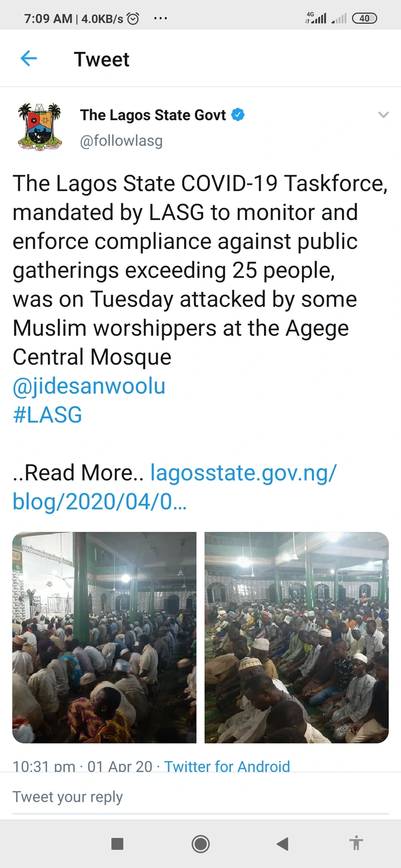This screenshot has width=401, height=868.
Task: Tap the alarm clock status icon
Action: click(133, 18)
